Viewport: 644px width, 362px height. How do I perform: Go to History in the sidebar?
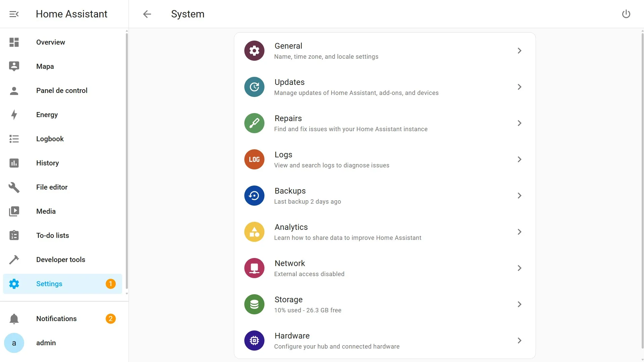point(62,163)
